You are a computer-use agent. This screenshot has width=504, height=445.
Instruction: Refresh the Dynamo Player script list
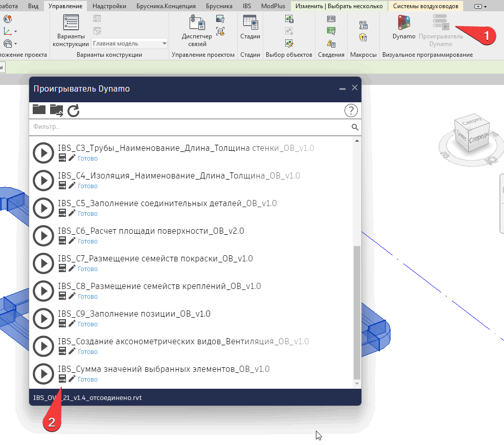(73, 110)
